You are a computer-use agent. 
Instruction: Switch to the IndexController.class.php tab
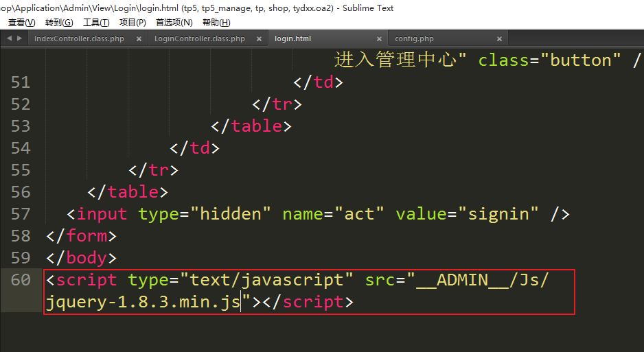click(79, 39)
